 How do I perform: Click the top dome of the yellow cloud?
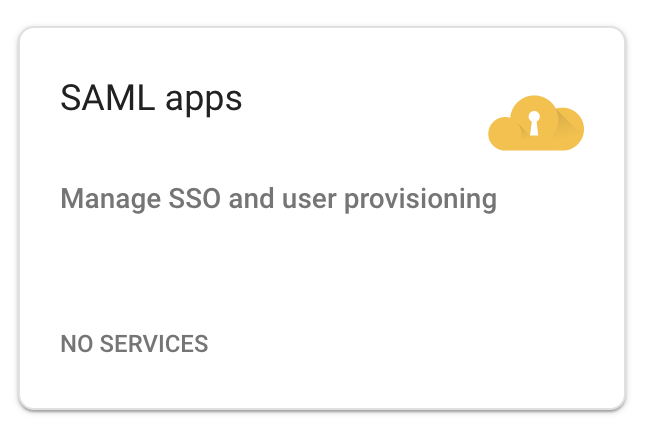click(534, 106)
